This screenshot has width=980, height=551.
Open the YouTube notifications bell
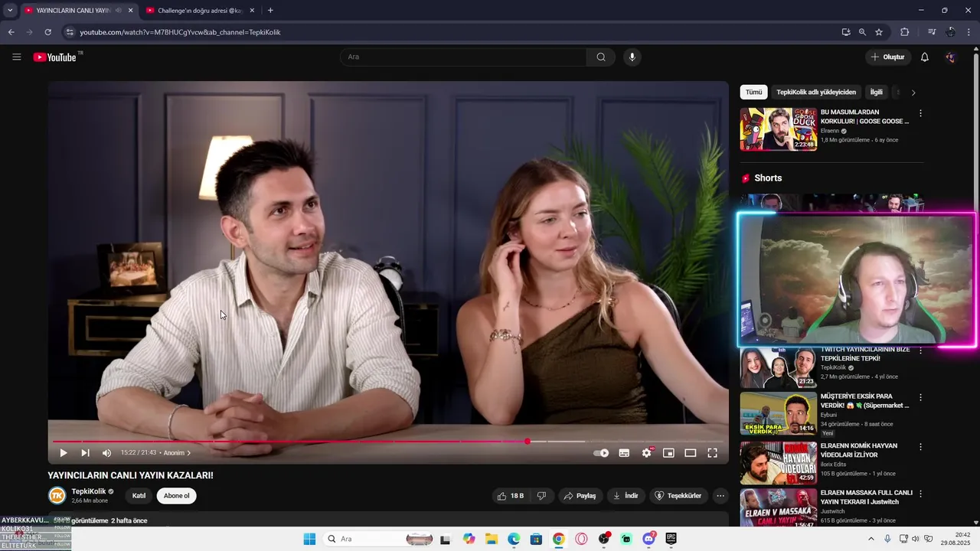(924, 57)
